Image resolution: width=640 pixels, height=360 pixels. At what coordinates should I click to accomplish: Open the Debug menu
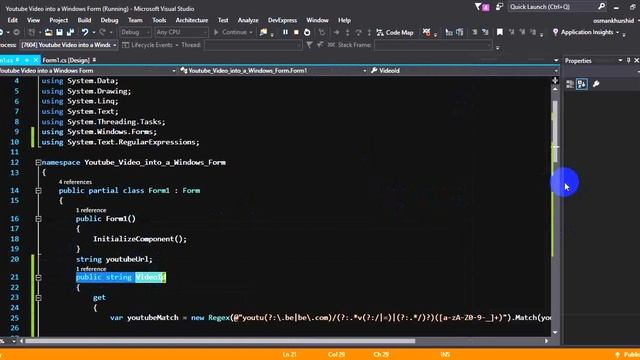pos(109,20)
